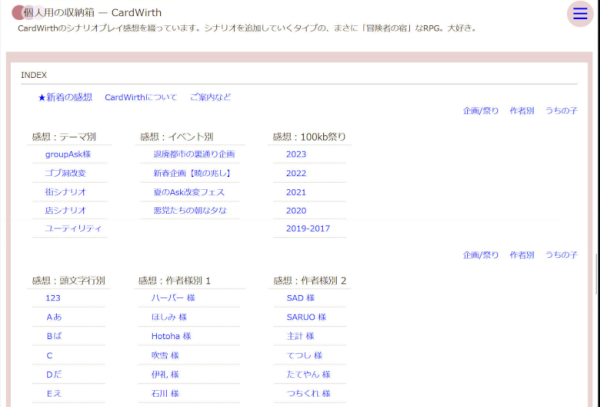Image resolution: width=600 pixels, height=407 pixels.
Task: Open the 店シナリオ link
Action: 65,210
